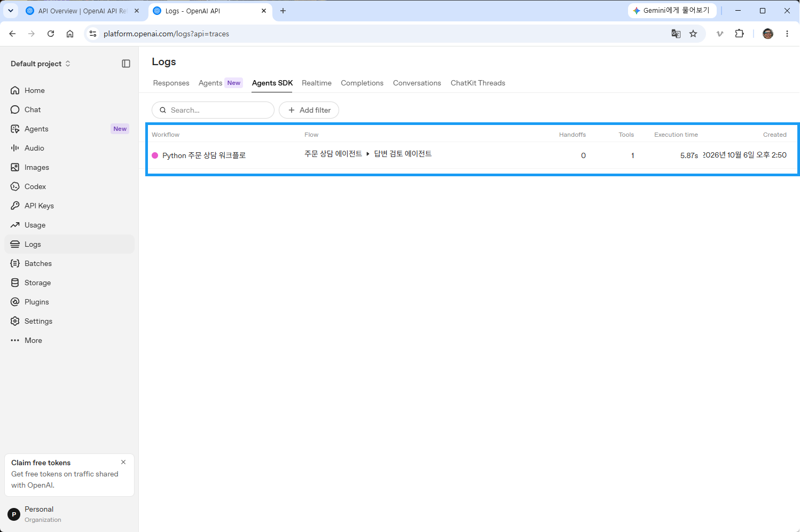The image size is (800, 532).
Task: Open Chat in the sidebar
Action: [69, 109]
